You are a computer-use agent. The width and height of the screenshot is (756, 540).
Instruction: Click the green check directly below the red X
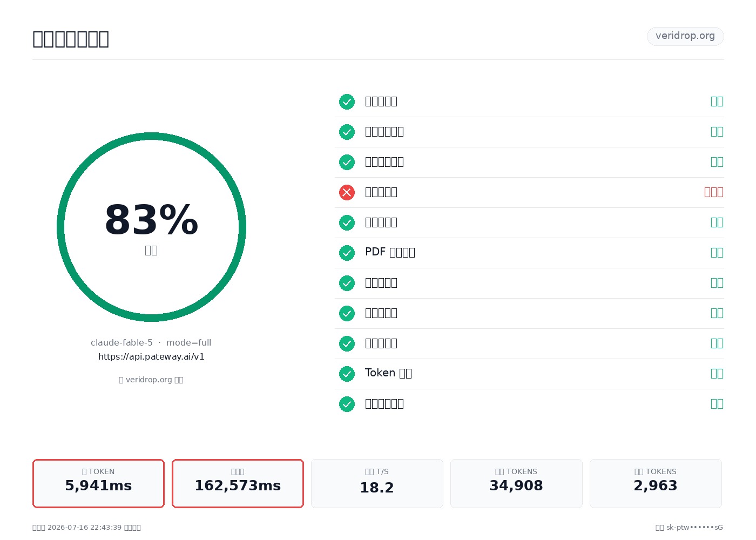[347, 222]
